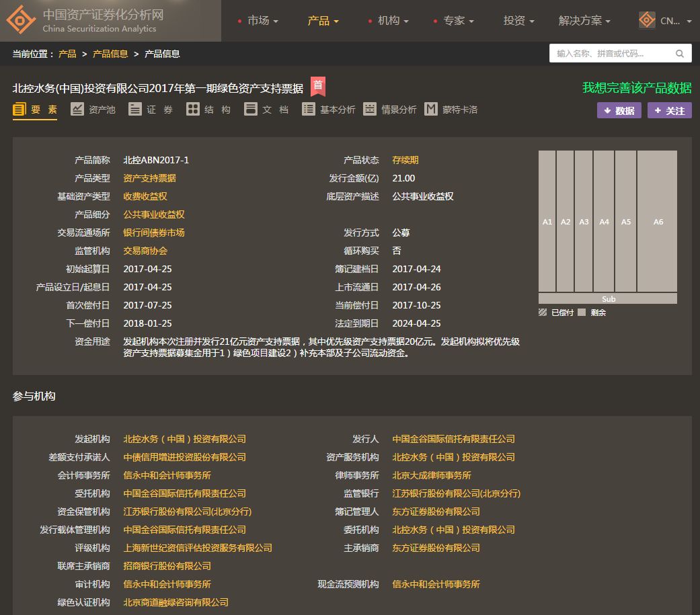The image size is (700, 615).
Task: Open the 投资 dropdown menu
Action: pos(518,21)
